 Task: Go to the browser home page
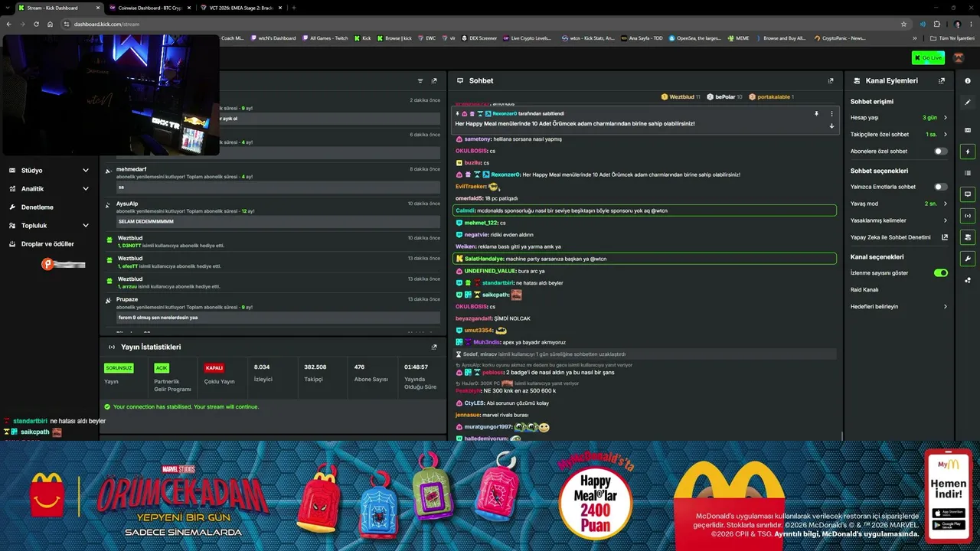click(50, 24)
